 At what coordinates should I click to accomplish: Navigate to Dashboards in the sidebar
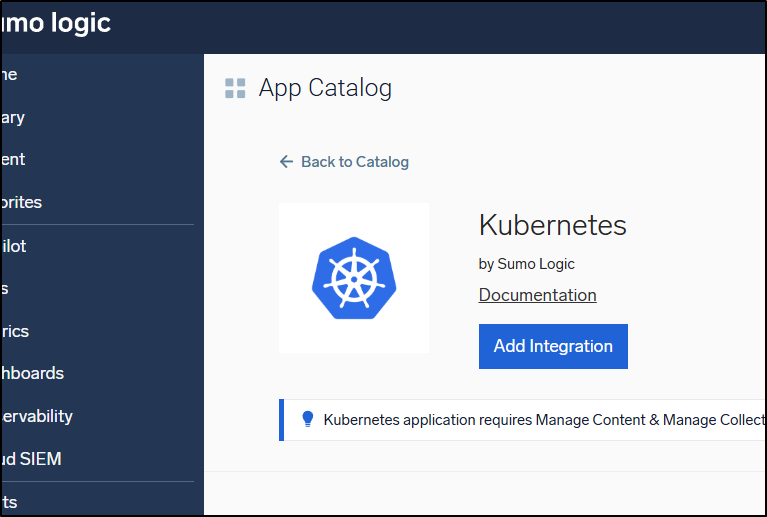(x=32, y=373)
